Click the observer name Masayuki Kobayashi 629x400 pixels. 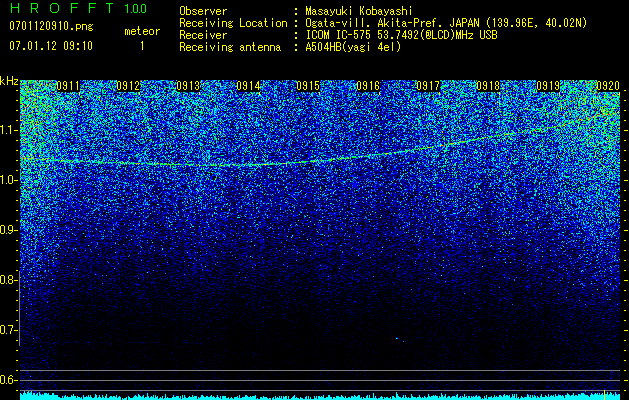coord(359,11)
